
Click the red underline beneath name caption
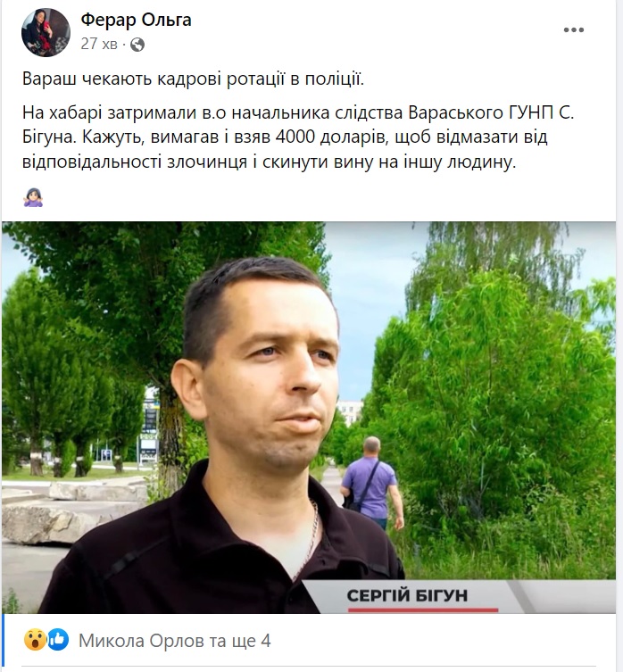(423, 610)
